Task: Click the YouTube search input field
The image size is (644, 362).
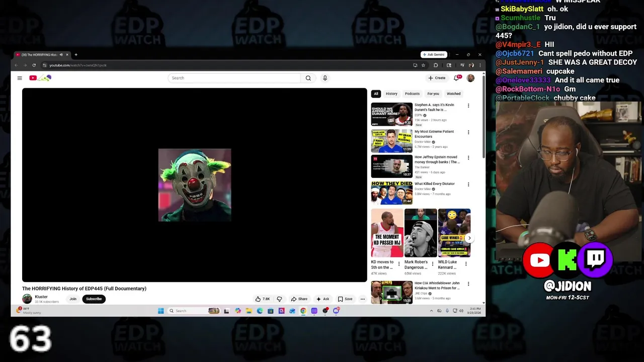Action: coord(234,78)
